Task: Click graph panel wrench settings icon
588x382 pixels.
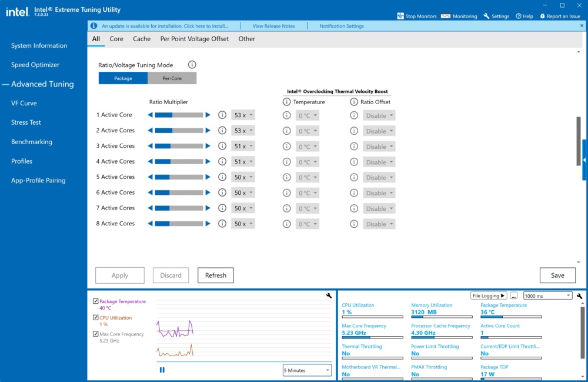Action: tap(329, 295)
